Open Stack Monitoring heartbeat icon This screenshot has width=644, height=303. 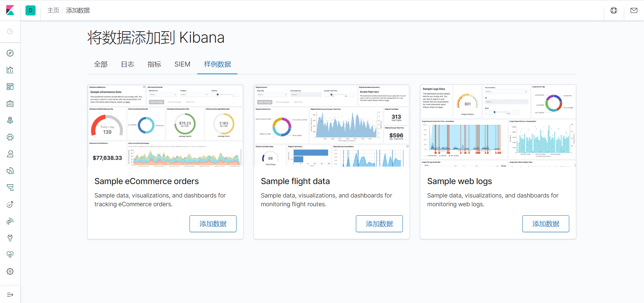[x=10, y=255]
